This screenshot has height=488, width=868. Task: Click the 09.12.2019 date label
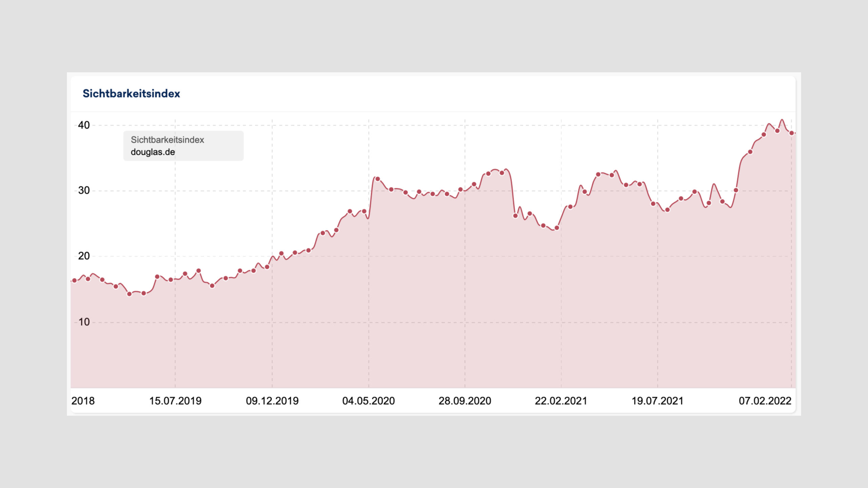click(272, 401)
